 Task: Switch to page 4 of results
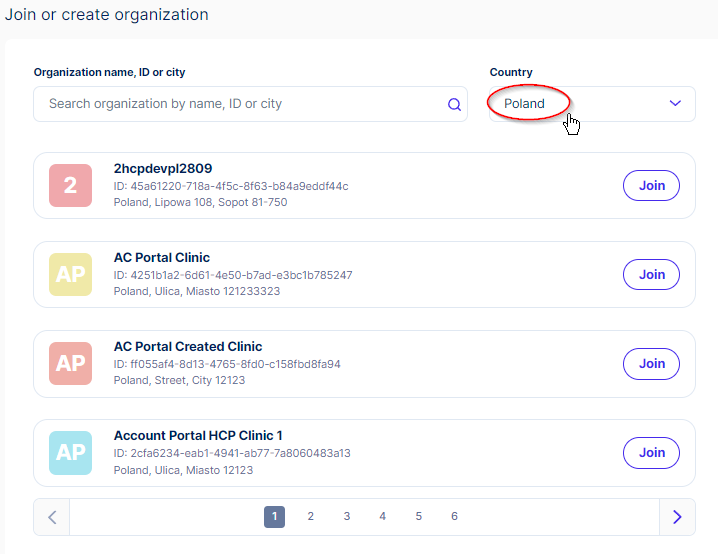(x=382, y=516)
